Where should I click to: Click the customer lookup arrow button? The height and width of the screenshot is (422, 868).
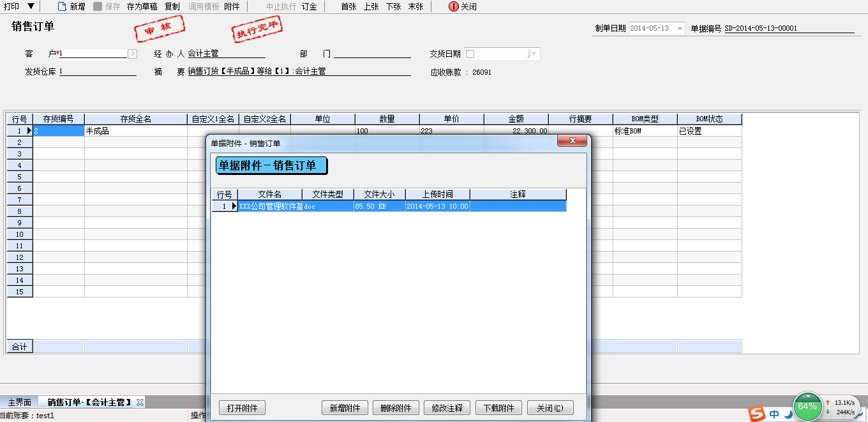point(132,54)
